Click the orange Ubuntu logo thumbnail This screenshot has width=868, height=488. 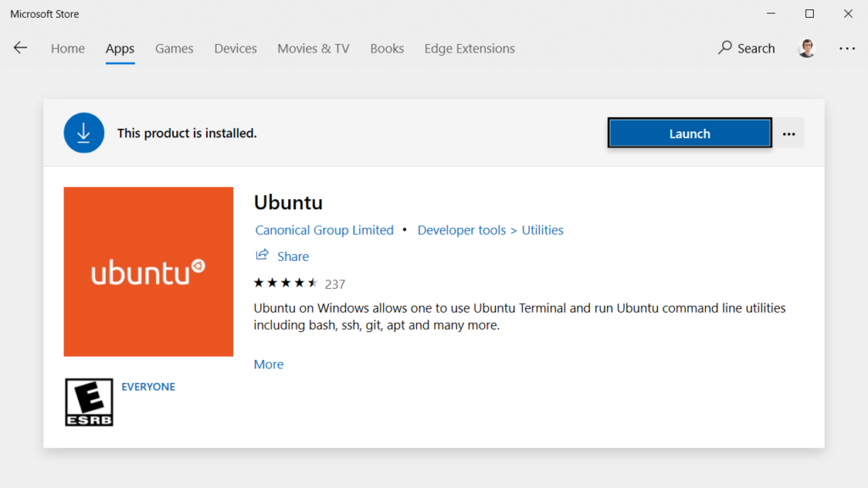coord(148,272)
